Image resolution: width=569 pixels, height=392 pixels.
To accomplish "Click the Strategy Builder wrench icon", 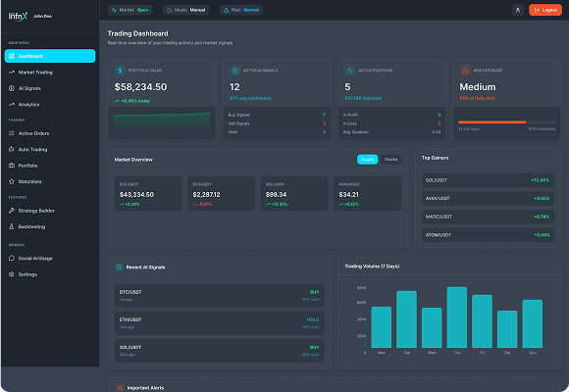I will pyautogui.click(x=11, y=211).
